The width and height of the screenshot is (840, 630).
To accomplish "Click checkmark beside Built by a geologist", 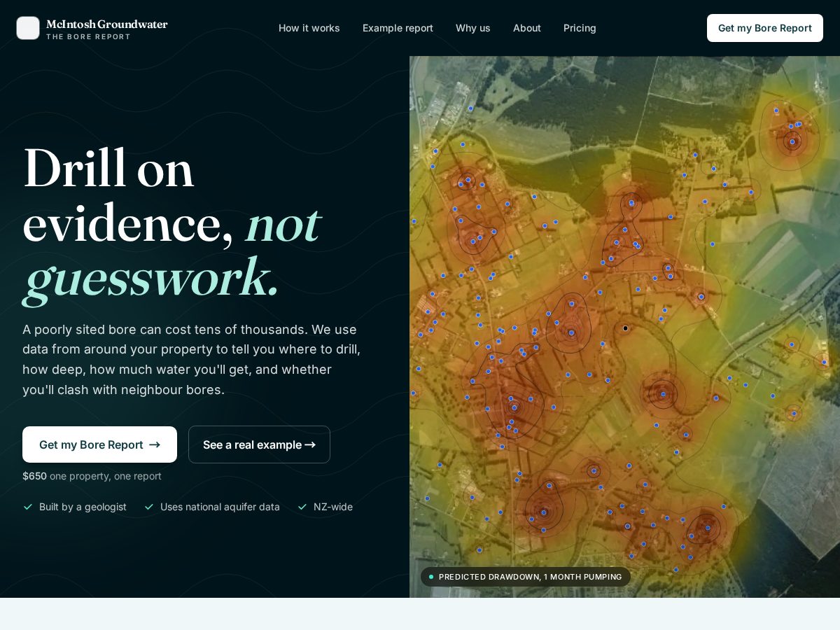I will pyautogui.click(x=28, y=507).
